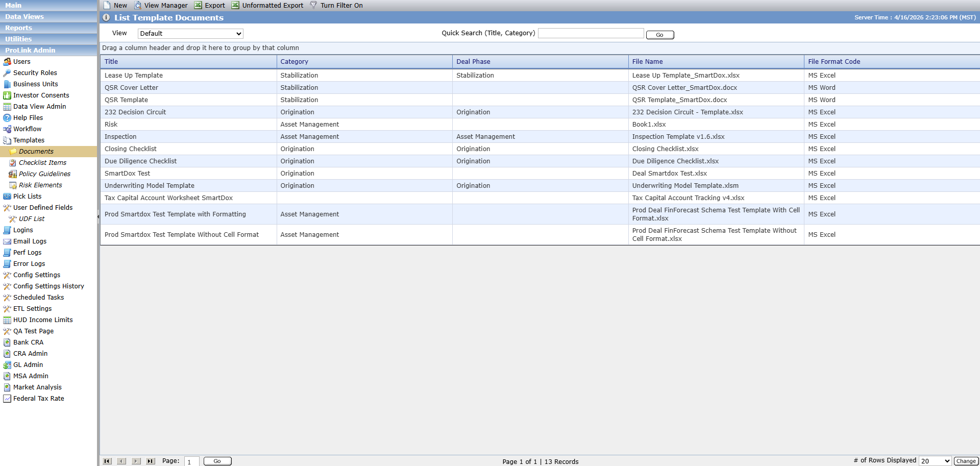Select the Underwriting Model Template title
This screenshot has height=466, width=980.
pyautogui.click(x=150, y=186)
